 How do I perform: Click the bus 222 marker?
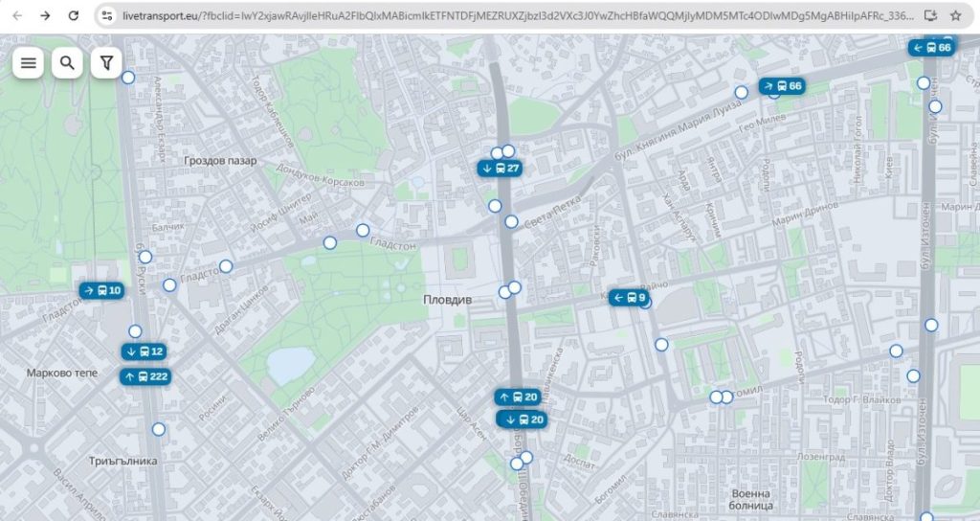pyautogui.click(x=145, y=376)
